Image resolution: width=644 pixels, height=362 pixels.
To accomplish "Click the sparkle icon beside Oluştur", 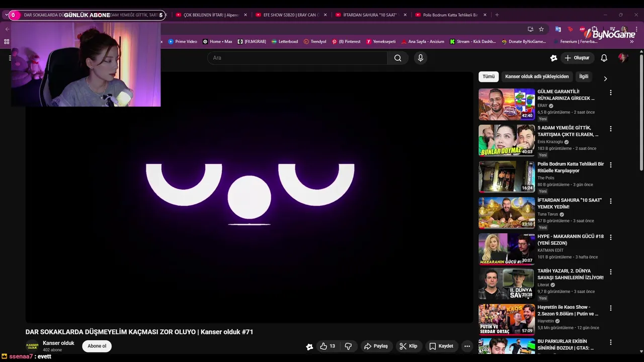I will point(553,58).
